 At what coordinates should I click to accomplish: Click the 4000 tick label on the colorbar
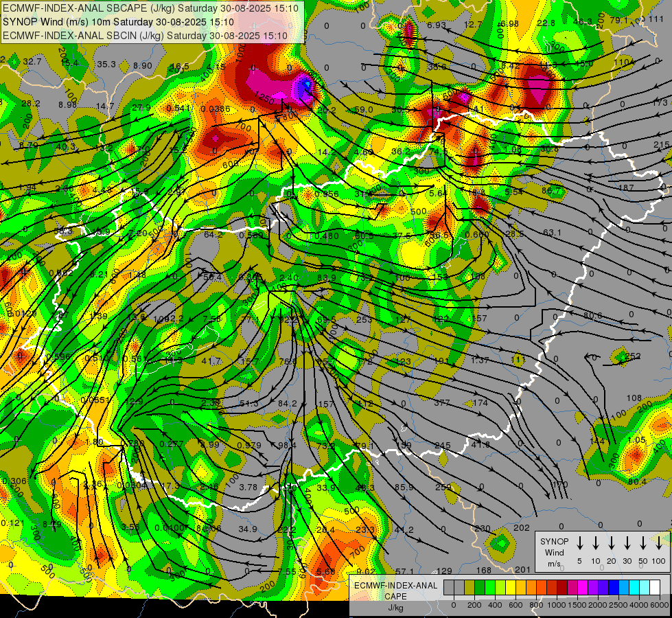tap(639, 605)
